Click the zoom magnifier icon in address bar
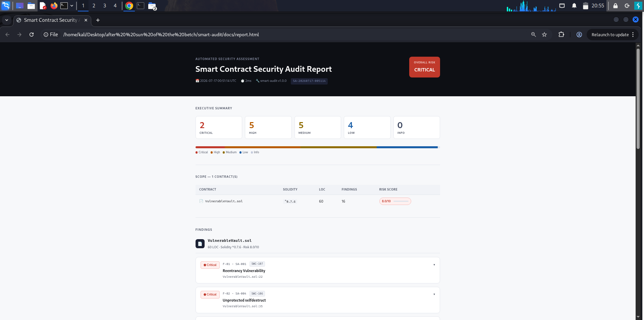The height and width of the screenshot is (320, 644). [533, 35]
